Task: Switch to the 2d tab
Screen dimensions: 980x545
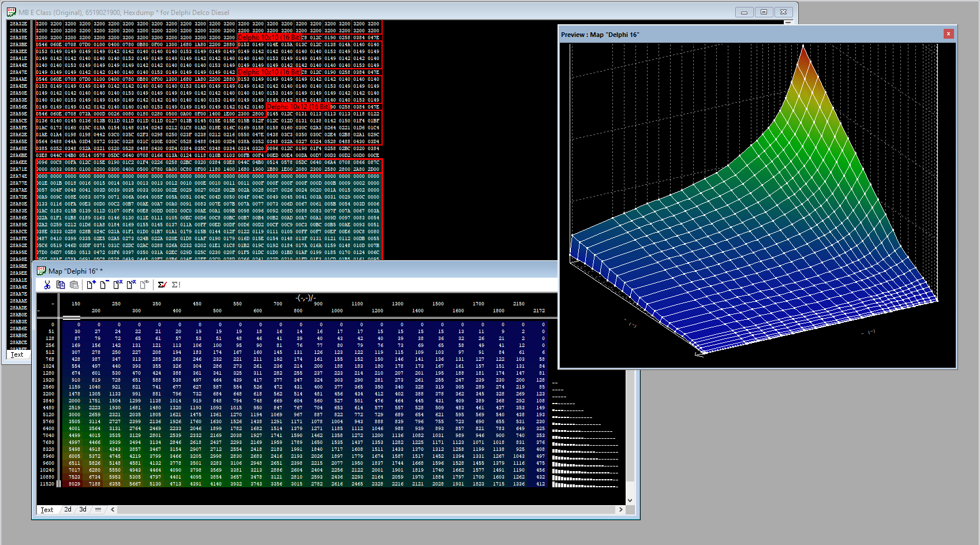Action: click(68, 509)
